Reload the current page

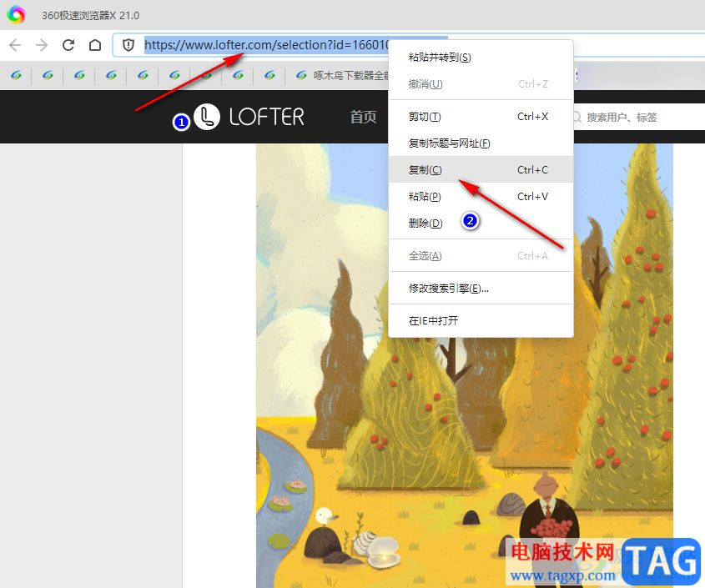(68, 45)
